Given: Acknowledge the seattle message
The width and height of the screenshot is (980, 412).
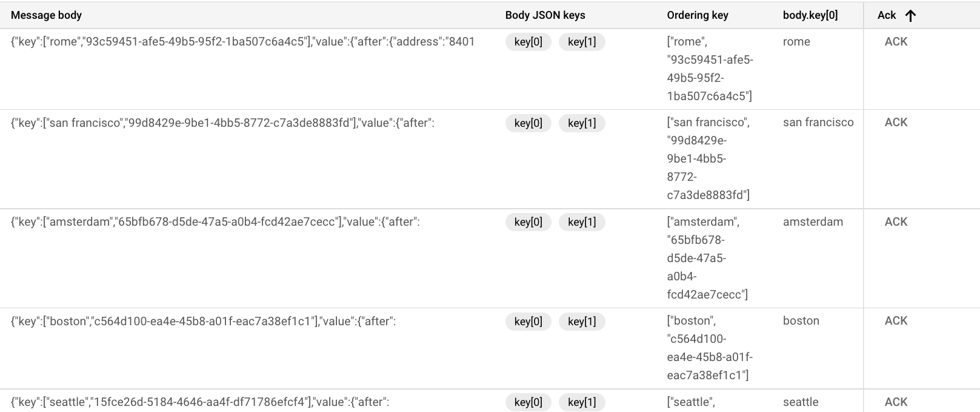Looking at the screenshot, I should [896, 401].
